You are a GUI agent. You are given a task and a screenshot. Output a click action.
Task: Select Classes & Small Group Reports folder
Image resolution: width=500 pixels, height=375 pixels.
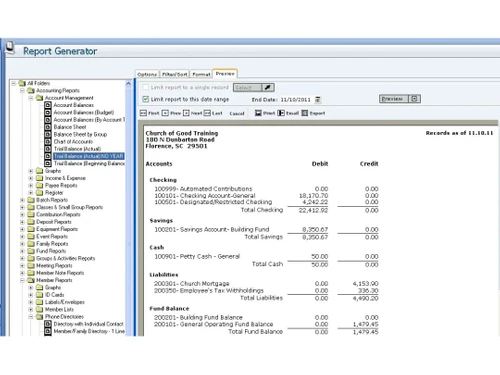pyautogui.click(x=70, y=207)
